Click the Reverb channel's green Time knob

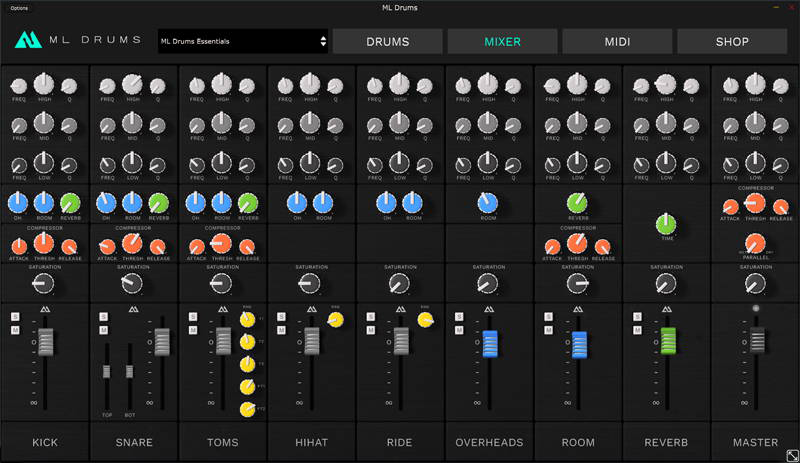point(666,222)
